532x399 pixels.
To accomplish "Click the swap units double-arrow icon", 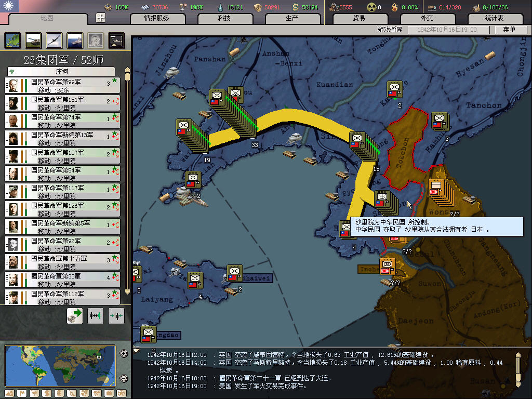I will click(96, 316).
